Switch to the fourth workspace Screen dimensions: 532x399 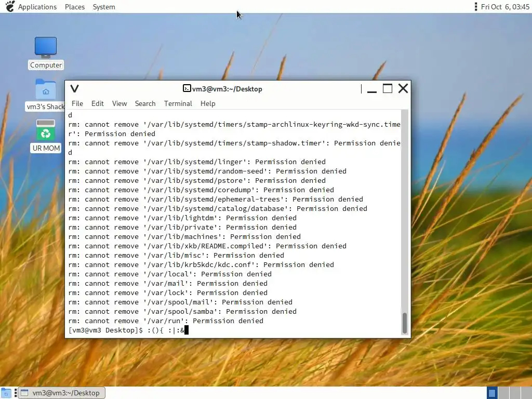pos(526,393)
